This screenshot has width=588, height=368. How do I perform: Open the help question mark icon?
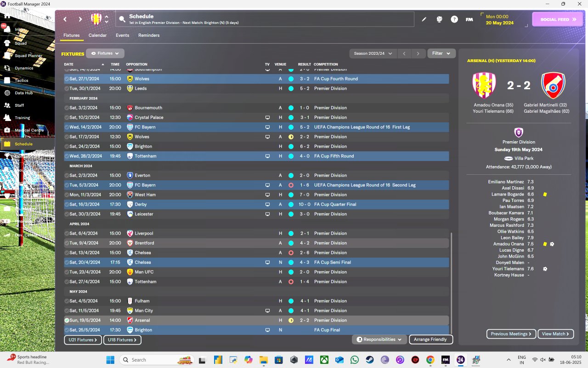[x=454, y=19]
